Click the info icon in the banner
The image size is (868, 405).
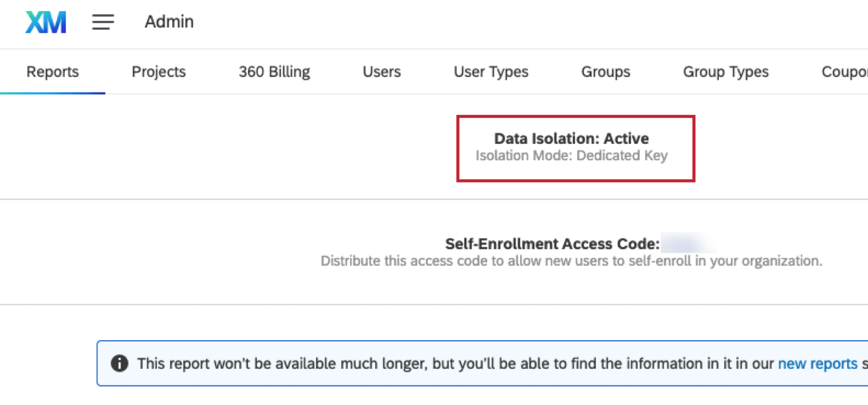119,363
